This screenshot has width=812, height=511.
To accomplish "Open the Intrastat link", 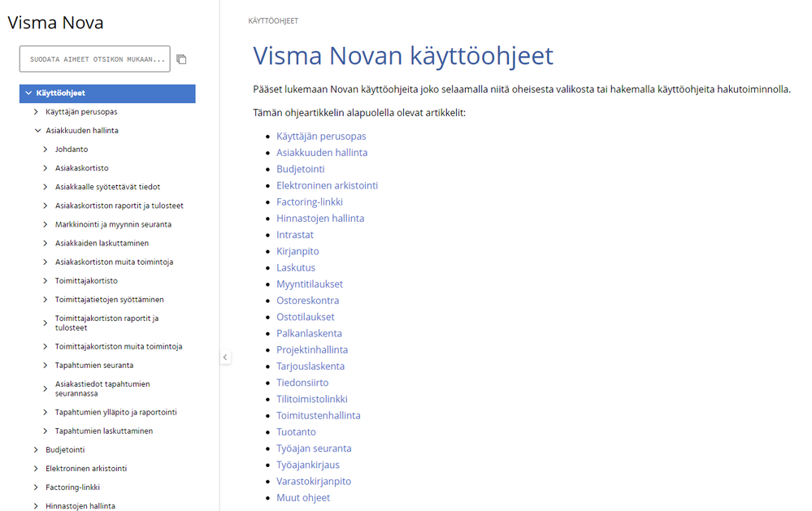I will pos(295,235).
